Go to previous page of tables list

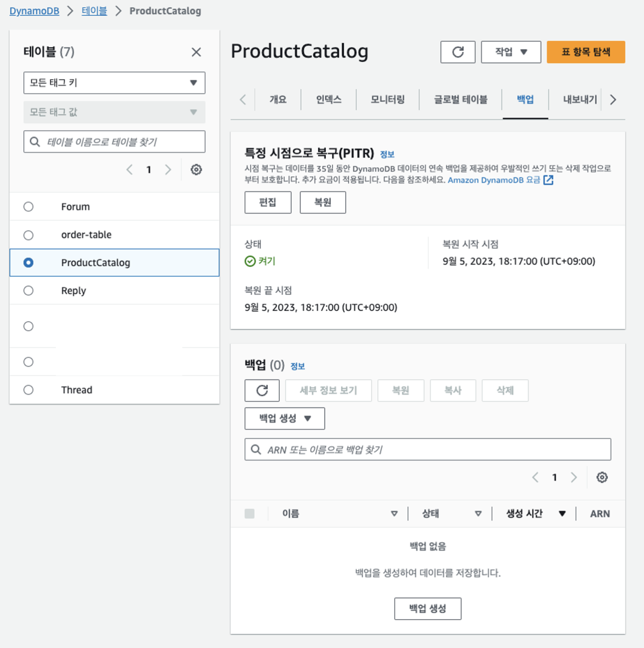pyautogui.click(x=129, y=170)
